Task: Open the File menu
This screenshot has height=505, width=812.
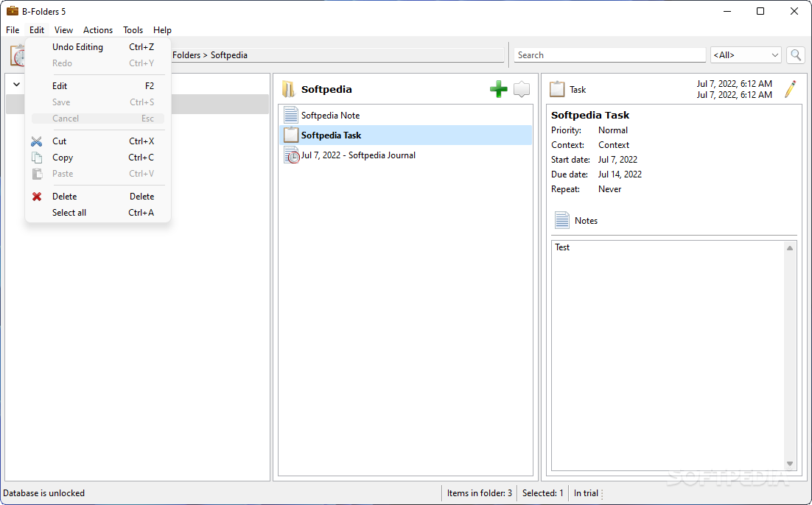Action: coord(13,30)
